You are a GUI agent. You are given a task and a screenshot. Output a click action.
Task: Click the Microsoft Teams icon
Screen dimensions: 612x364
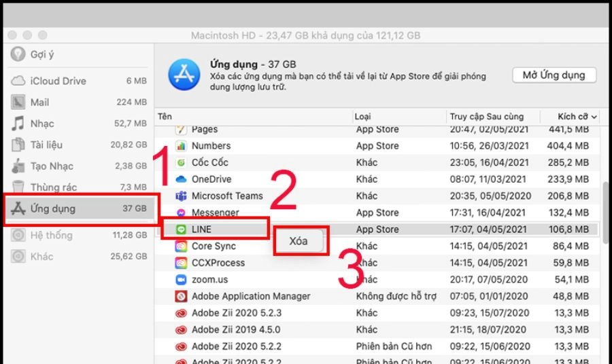(x=181, y=196)
